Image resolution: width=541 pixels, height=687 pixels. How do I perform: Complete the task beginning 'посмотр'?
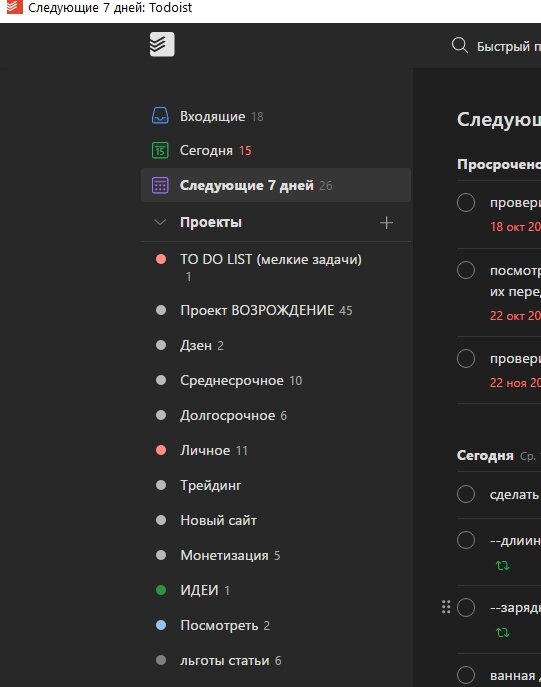pos(466,270)
